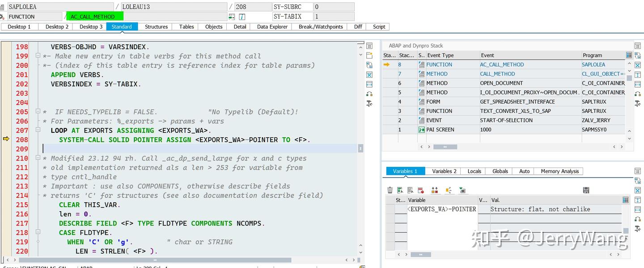Open Change Variable icon in Variables toolbar
Image resolution: width=644 pixels, height=268 pixels.
[400, 190]
